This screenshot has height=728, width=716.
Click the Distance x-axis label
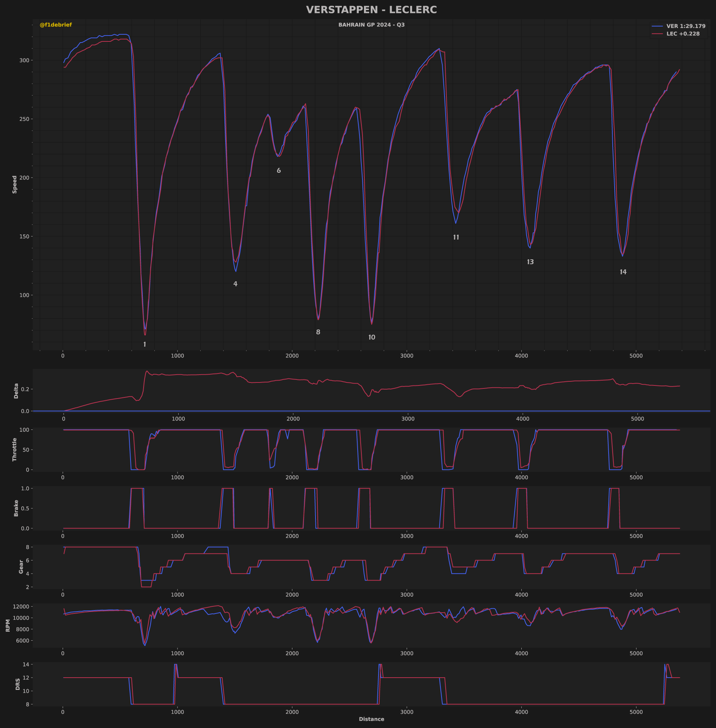click(x=371, y=719)
